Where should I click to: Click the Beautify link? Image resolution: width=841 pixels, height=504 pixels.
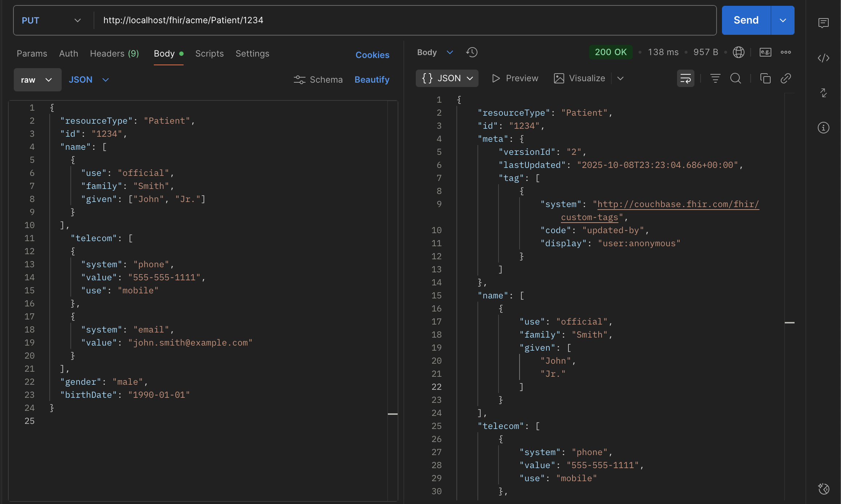pos(372,80)
